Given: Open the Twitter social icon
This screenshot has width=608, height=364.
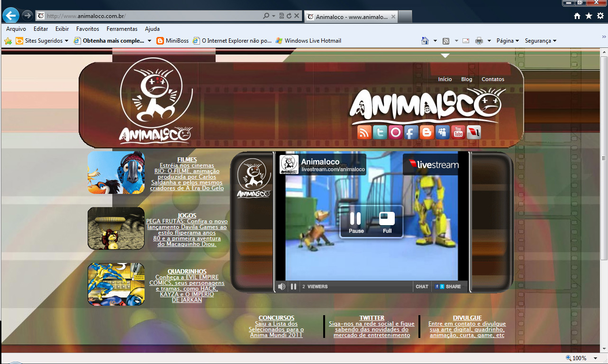Looking at the screenshot, I should pyautogui.click(x=380, y=132).
